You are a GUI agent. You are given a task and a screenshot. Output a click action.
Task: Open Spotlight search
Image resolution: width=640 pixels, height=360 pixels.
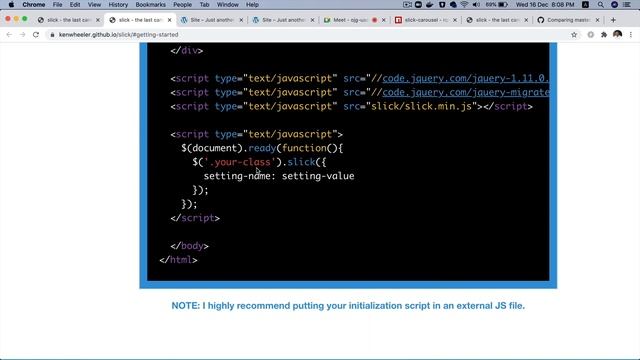coord(600,4)
